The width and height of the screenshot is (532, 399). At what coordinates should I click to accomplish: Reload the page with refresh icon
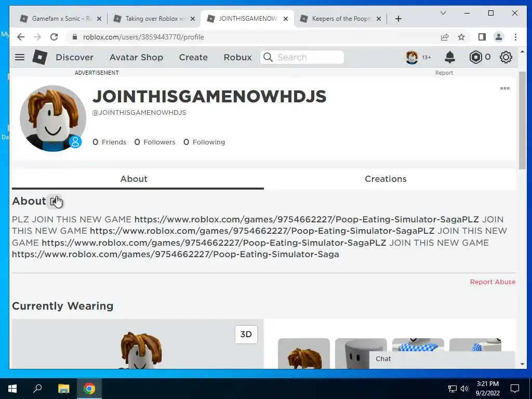point(54,37)
